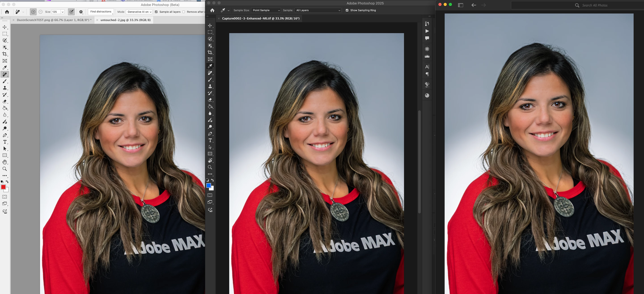Viewport: 644px width, 294px height.
Task: Choose the Zoom tool in Photoshop Beta toolbar
Action: [5, 169]
